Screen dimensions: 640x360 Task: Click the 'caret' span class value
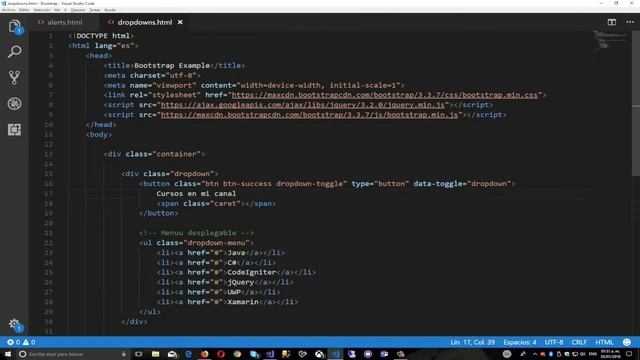pos(225,203)
